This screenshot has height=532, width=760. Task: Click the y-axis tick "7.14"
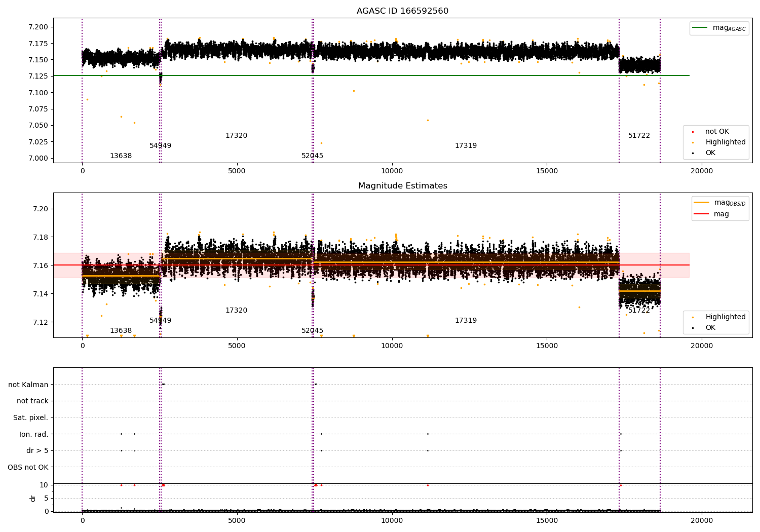pos(41,294)
